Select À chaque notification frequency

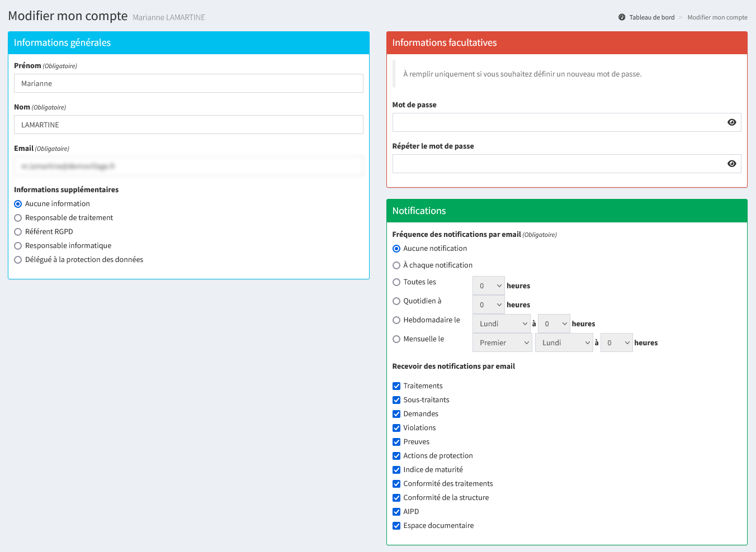[x=396, y=265]
